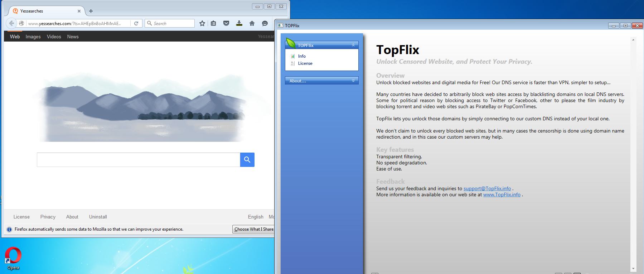644x274 pixels.
Task: Reload the Yessearches page
Action: (x=136, y=23)
